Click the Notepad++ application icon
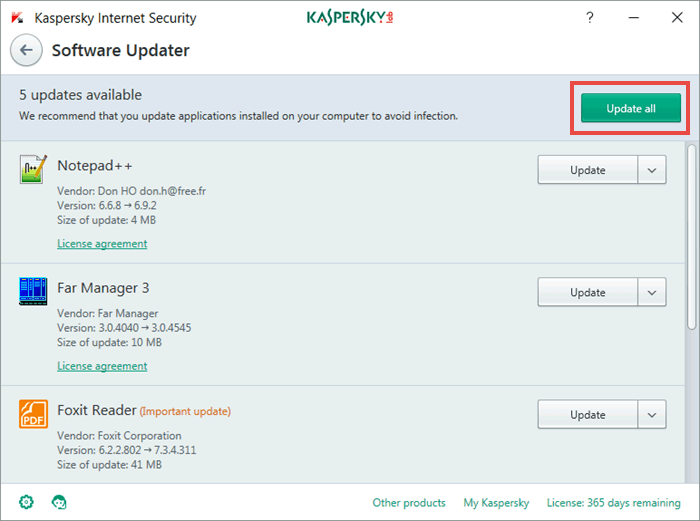This screenshot has width=700, height=521. [33, 169]
